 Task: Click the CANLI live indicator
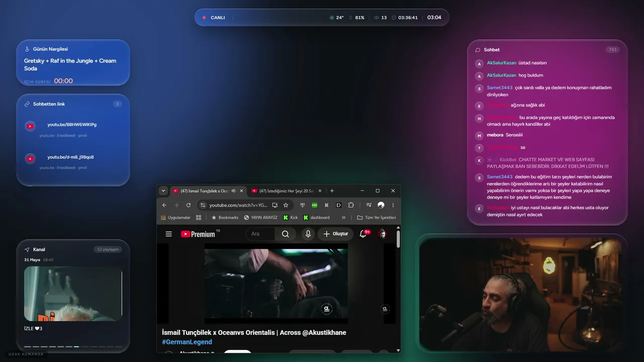pos(214,18)
